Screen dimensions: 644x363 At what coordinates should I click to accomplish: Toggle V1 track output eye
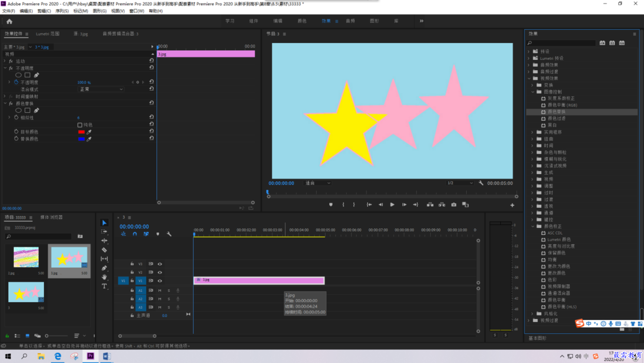coord(160,281)
